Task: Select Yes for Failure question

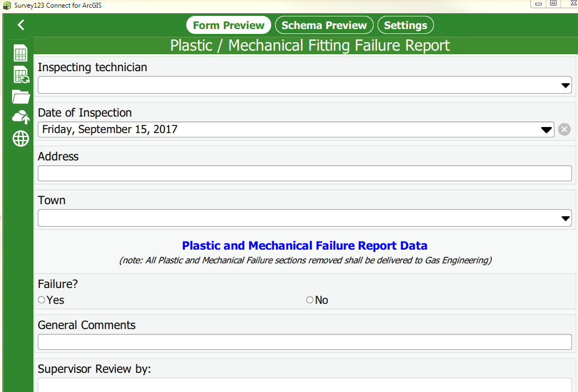Action: tap(42, 300)
